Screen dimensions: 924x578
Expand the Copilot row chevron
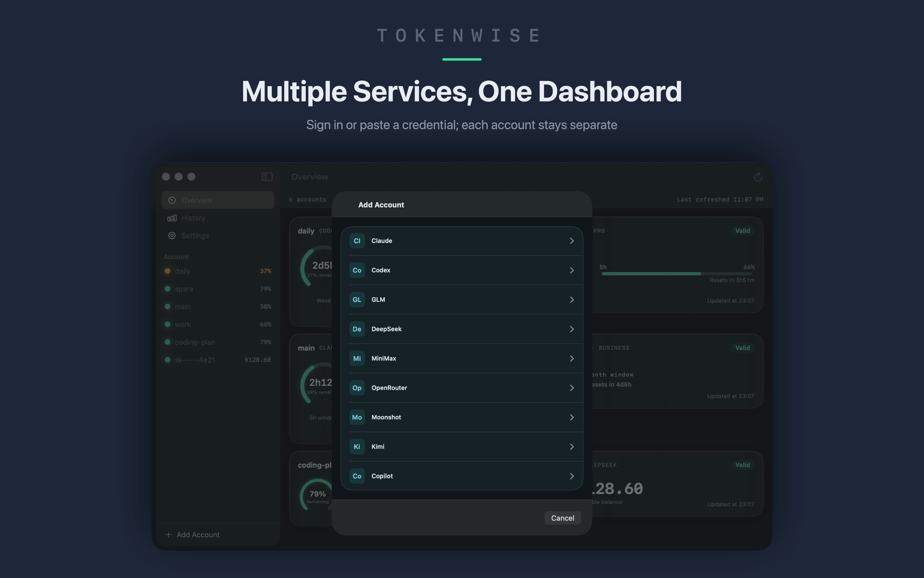(572, 476)
